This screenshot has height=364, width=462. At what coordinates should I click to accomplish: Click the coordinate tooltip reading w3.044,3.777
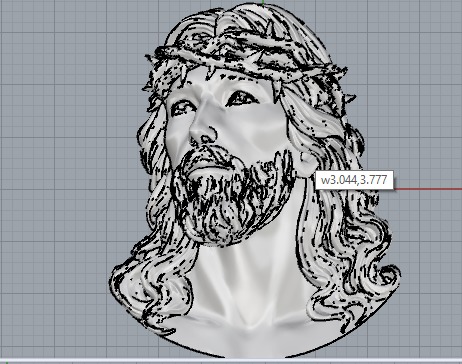pos(354,180)
